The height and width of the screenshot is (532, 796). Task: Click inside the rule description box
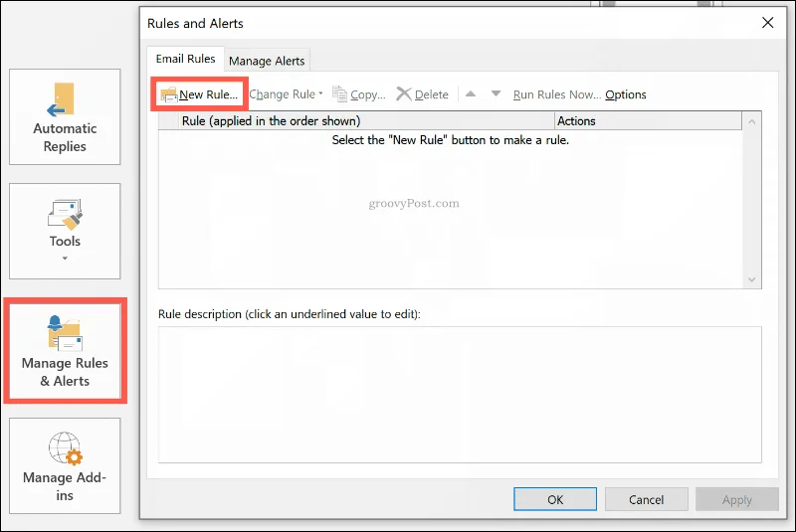point(460,395)
